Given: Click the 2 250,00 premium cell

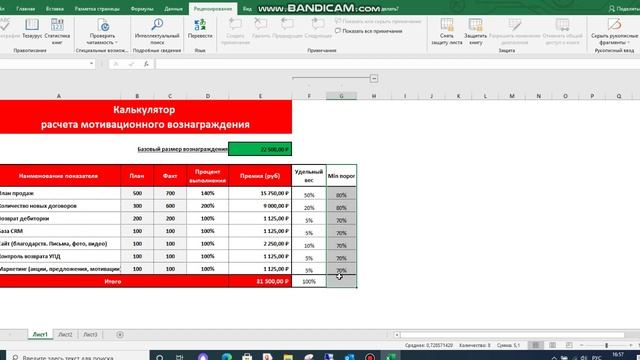Looking at the screenshot, I should tap(260, 244).
